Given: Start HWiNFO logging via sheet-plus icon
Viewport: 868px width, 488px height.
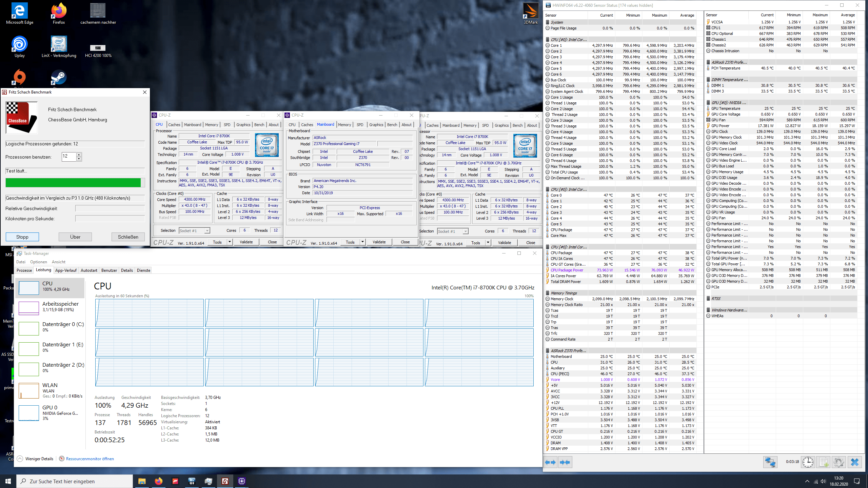Looking at the screenshot, I should [x=823, y=462].
